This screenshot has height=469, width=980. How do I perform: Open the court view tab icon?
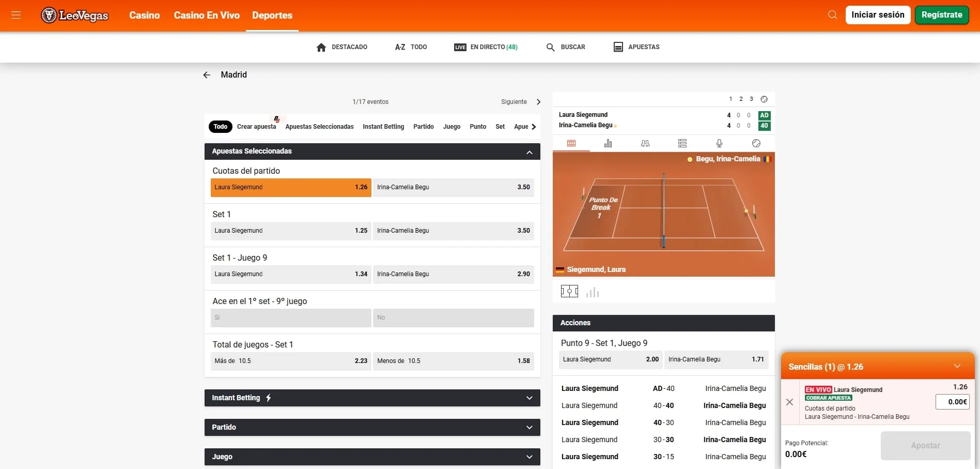(571, 143)
